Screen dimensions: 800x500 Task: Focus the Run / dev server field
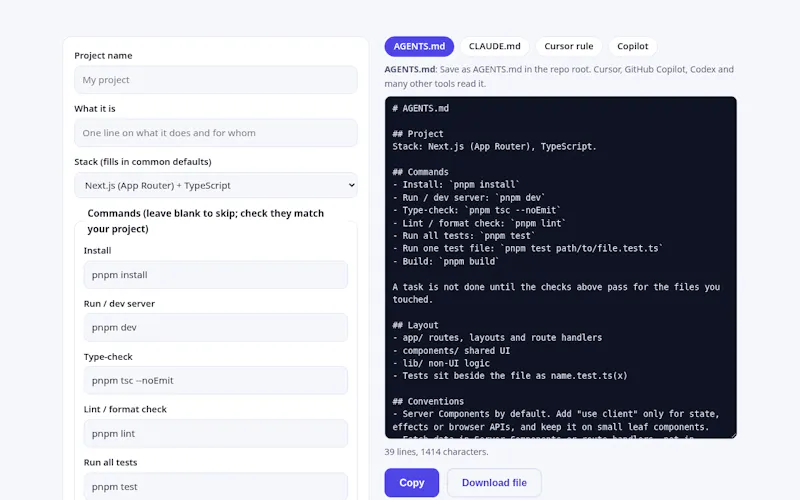coord(216,328)
